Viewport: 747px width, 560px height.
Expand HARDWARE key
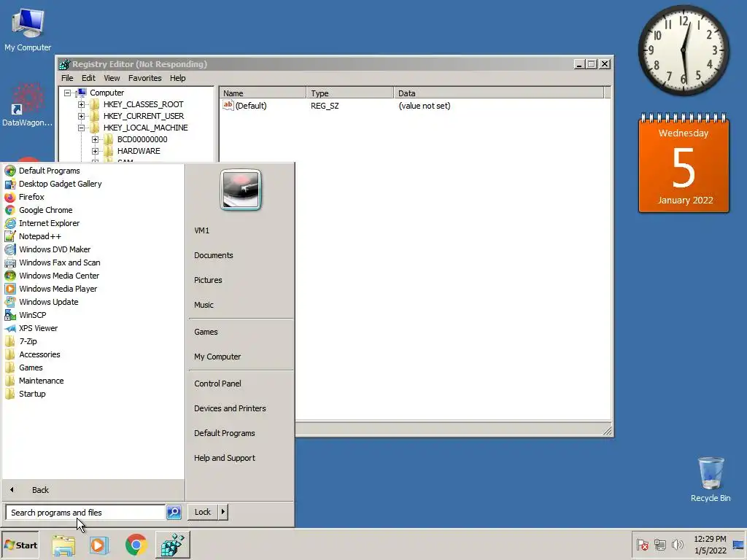(96, 151)
